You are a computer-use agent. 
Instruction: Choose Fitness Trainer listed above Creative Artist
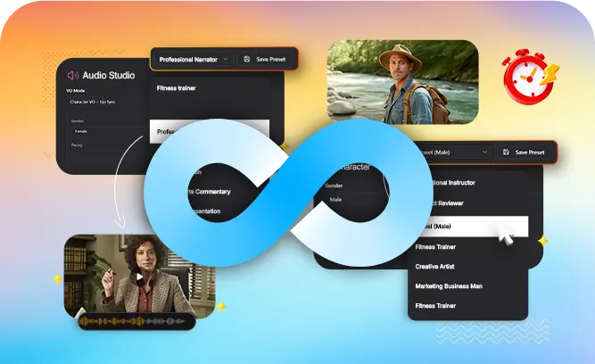[435, 247]
